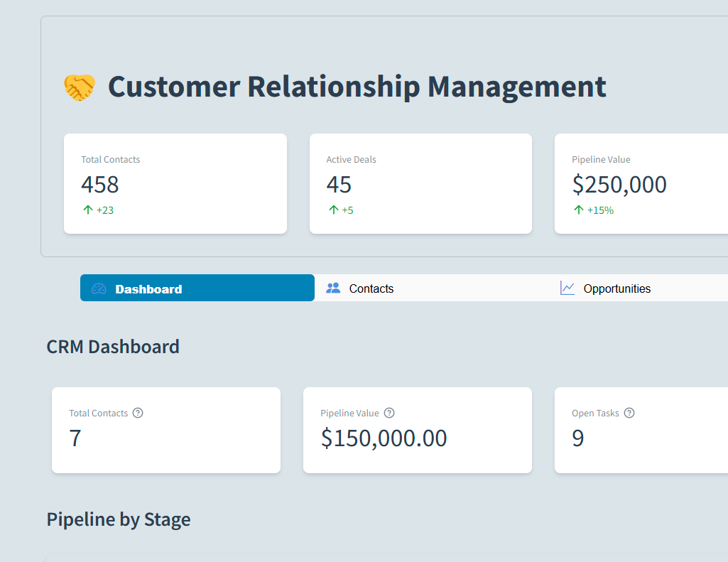Click the people icon on the Contacts tab

point(333,288)
